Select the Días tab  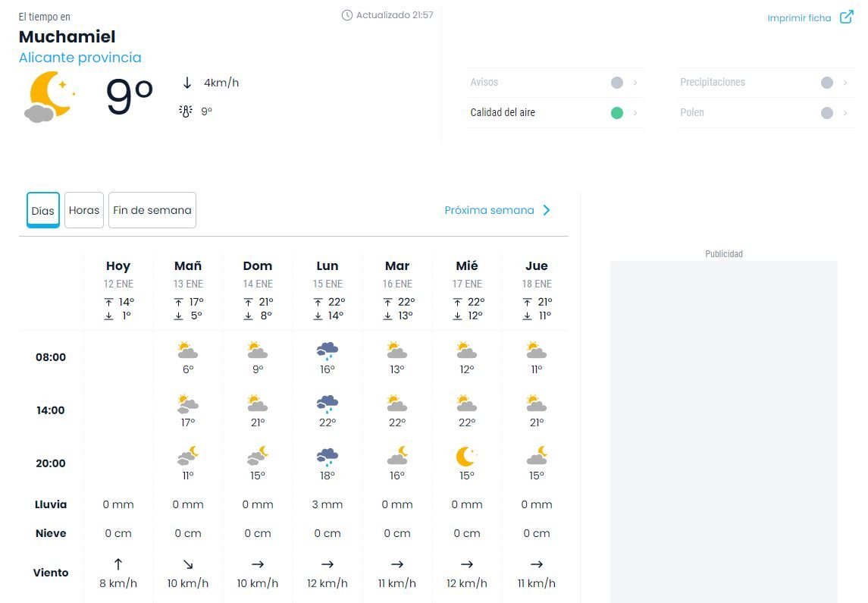43,210
